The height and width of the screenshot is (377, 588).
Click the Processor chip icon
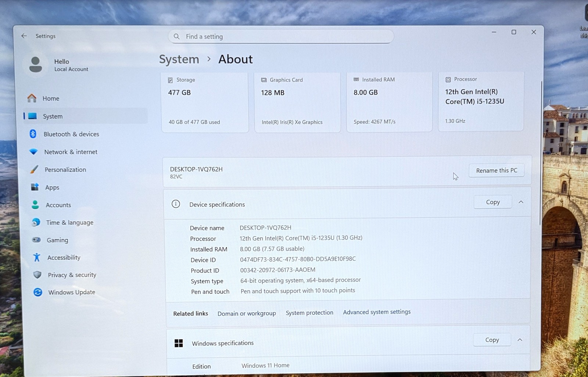tap(448, 79)
